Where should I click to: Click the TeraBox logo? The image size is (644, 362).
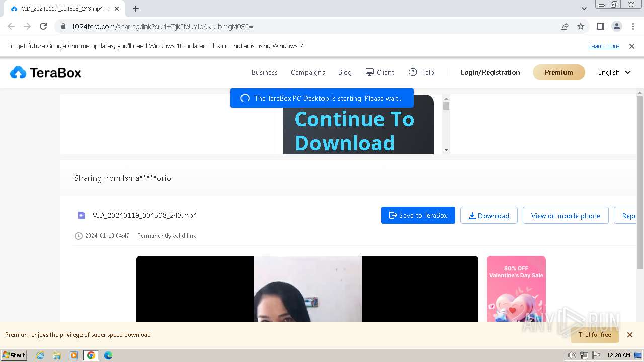click(45, 73)
